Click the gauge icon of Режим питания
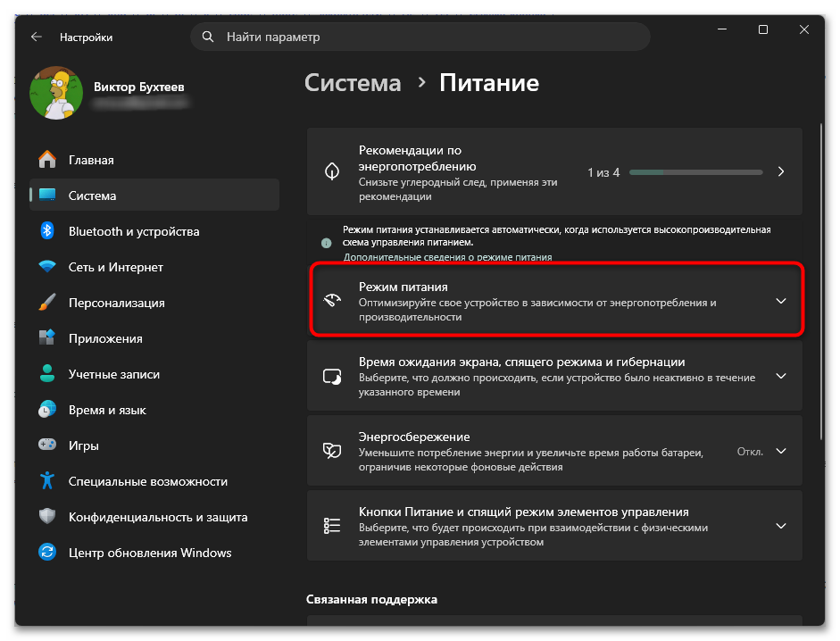The width and height of the screenshot is (840, 641). point(332,300)
